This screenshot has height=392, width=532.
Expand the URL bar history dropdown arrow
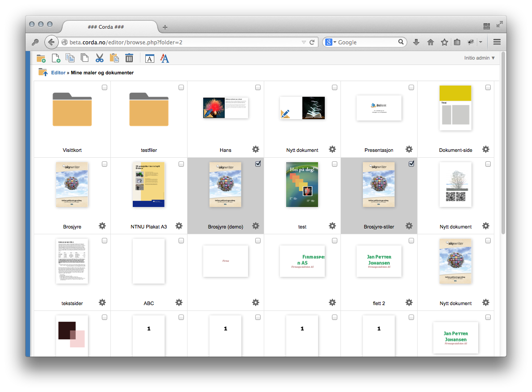(303, 42)
